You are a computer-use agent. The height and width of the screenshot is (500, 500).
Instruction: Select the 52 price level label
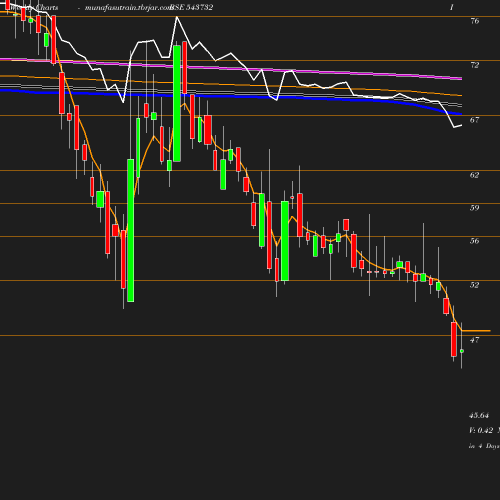pos(475,285)
